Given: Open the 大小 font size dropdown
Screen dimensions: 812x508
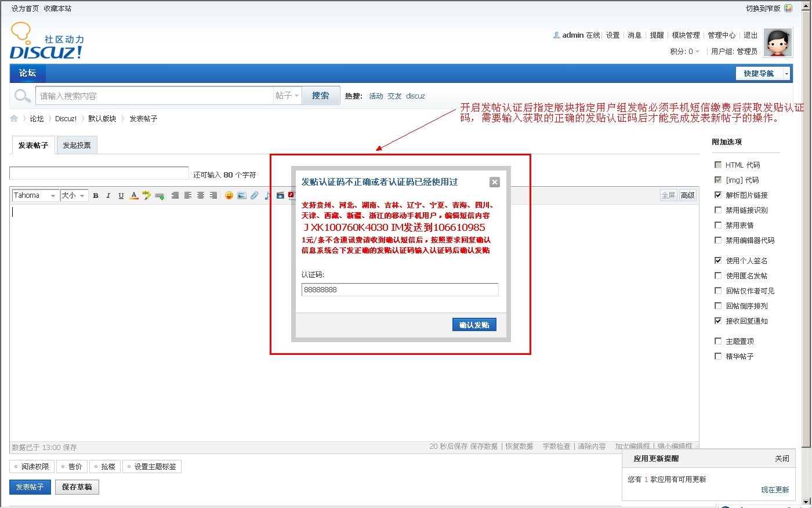Looking at the screenshot, I should pos(74,195).
